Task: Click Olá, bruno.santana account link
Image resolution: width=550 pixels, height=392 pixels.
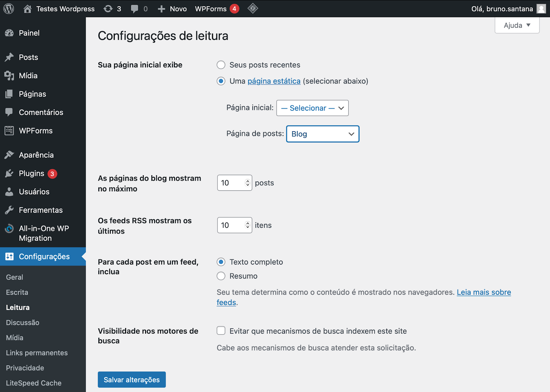Action: point(502,9)
